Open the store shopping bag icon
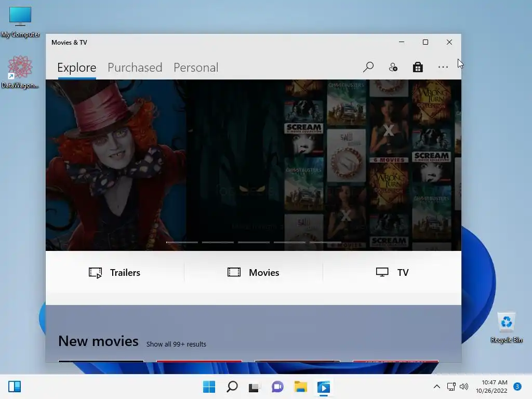Screen dimensions: 532x399 [418, 67]
